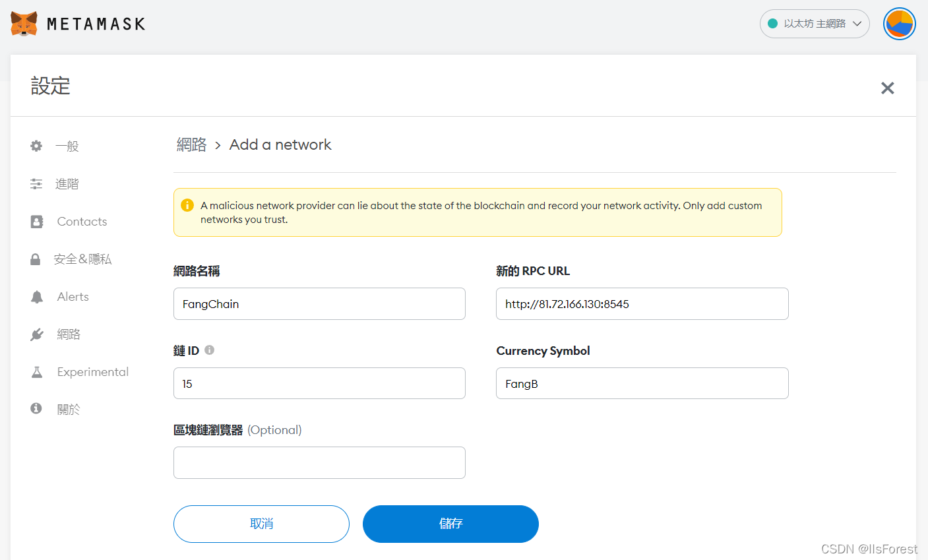Select the gear icon beside 一般
Viewport: 928px width, 560px height.
tap(36, 146)
